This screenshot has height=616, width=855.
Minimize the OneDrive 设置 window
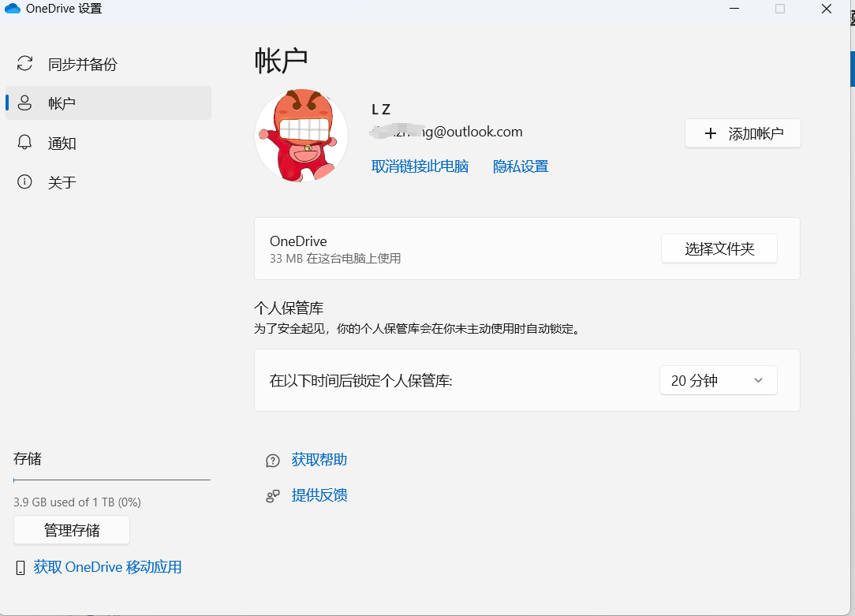(x=734, y=9)
